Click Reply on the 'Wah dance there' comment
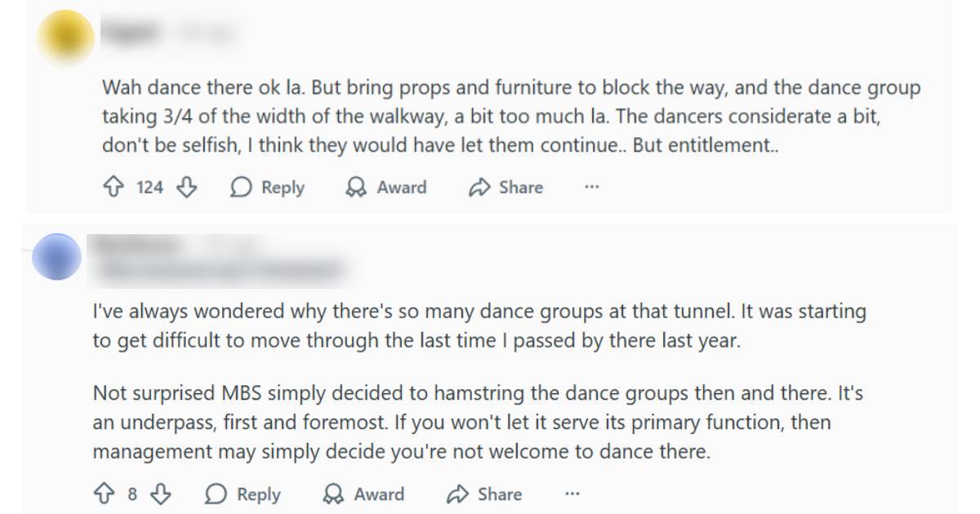Screen dimensions: 980x514 coord(267,188)
